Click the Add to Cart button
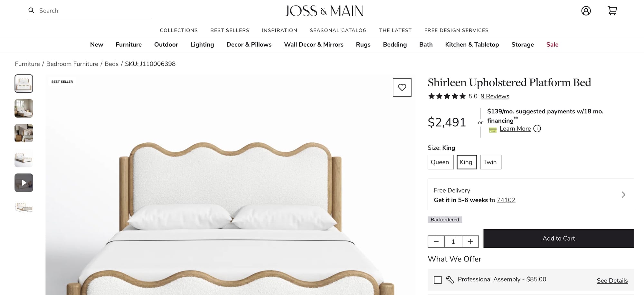Viewport: 644px width, 295px height. coord(559,238)
